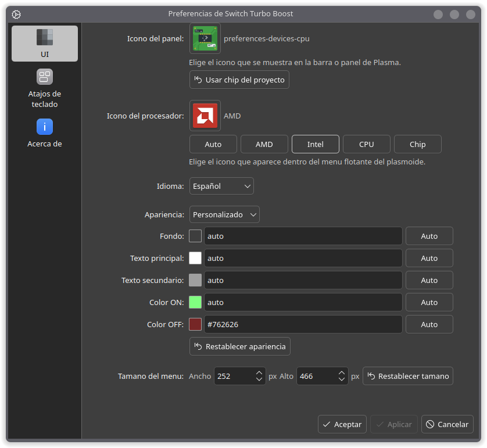This screenshot has width=487, height=448.
Task: Click the panel icon chooser preferences-devices-cpu
Action: pos(205,38)
